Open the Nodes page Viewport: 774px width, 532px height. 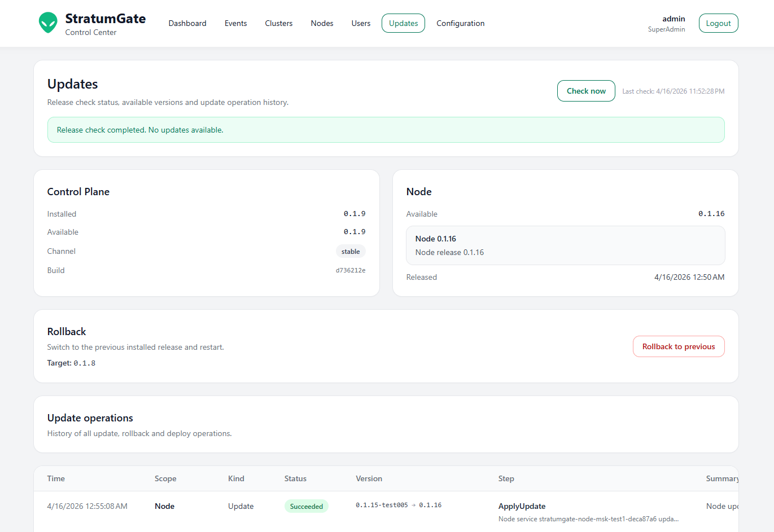point(322,23)
